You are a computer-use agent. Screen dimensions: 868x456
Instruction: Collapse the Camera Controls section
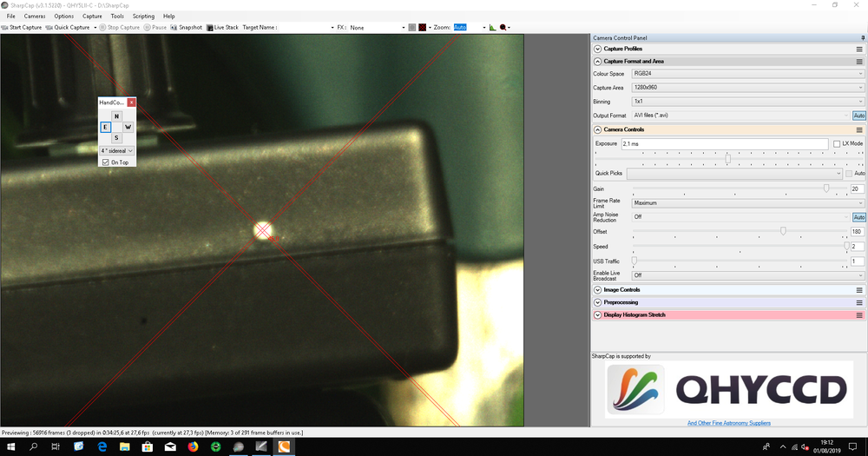(597, 129)
